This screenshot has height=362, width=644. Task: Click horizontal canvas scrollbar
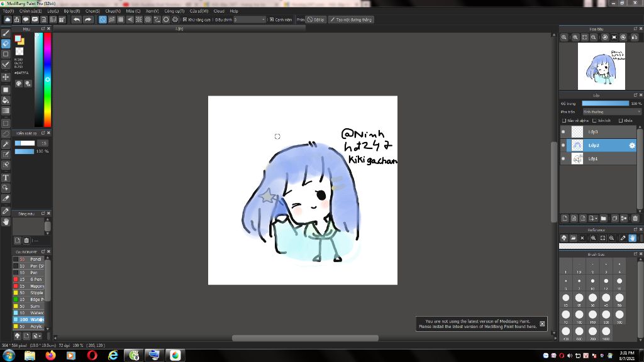pos(305,338)
